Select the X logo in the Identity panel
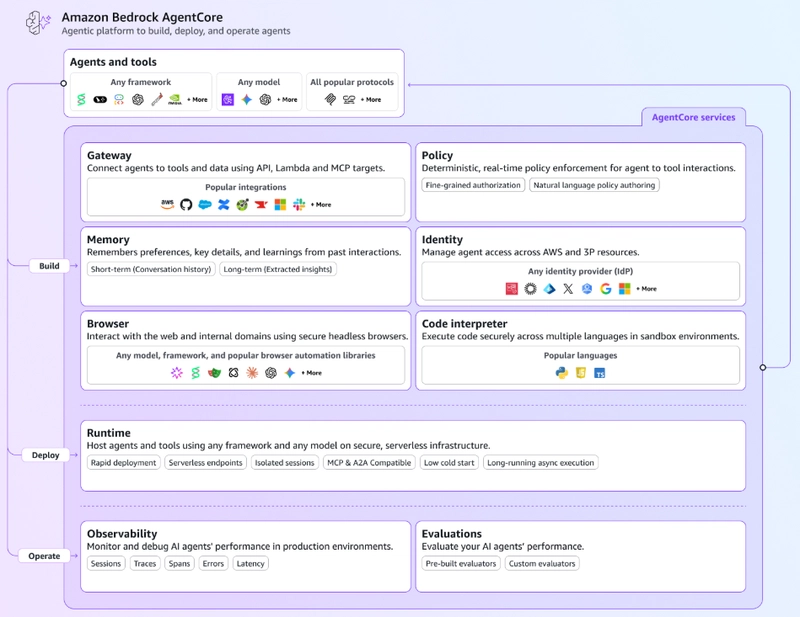 click(x=568, y=289)
